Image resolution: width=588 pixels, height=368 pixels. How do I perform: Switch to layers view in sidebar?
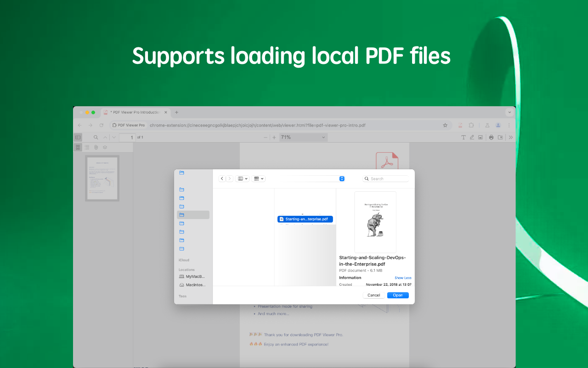pos(105,147)
